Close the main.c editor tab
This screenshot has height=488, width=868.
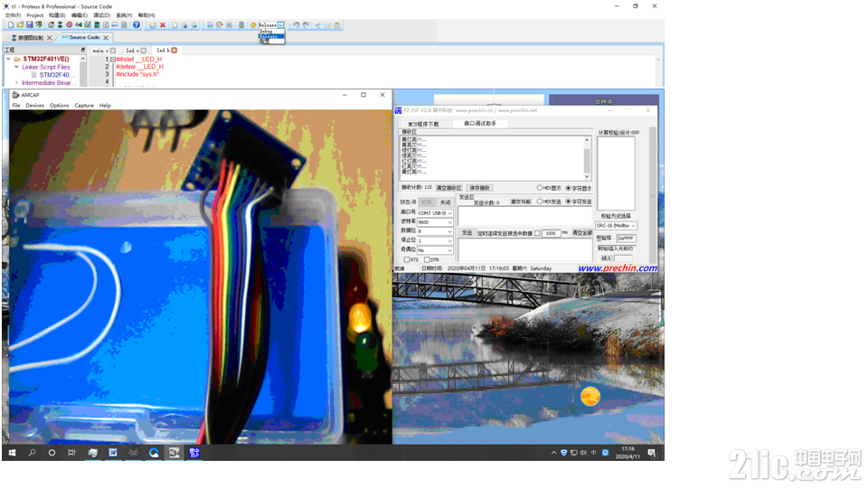point(113,51)
